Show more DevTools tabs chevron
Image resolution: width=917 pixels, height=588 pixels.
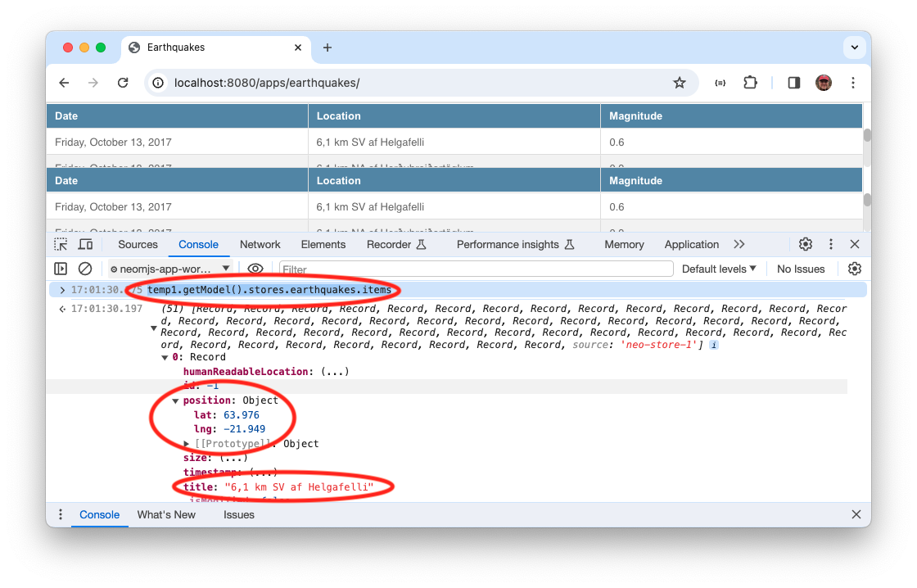[x=739, y=245]
